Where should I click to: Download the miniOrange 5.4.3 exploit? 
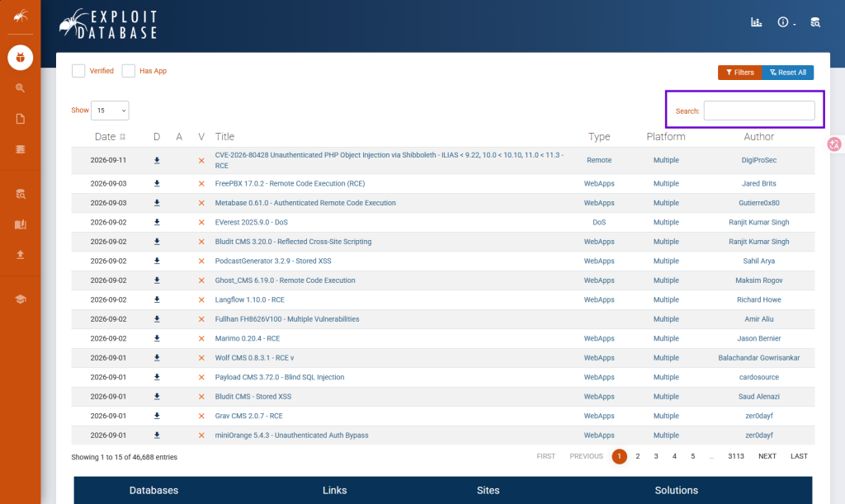[x=157, y=436]
